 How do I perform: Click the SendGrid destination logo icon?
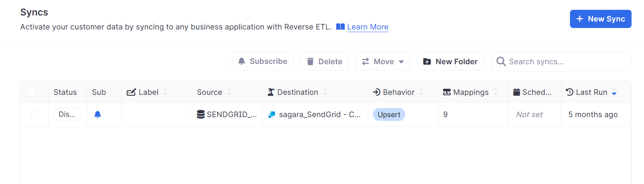coord(272,114)
